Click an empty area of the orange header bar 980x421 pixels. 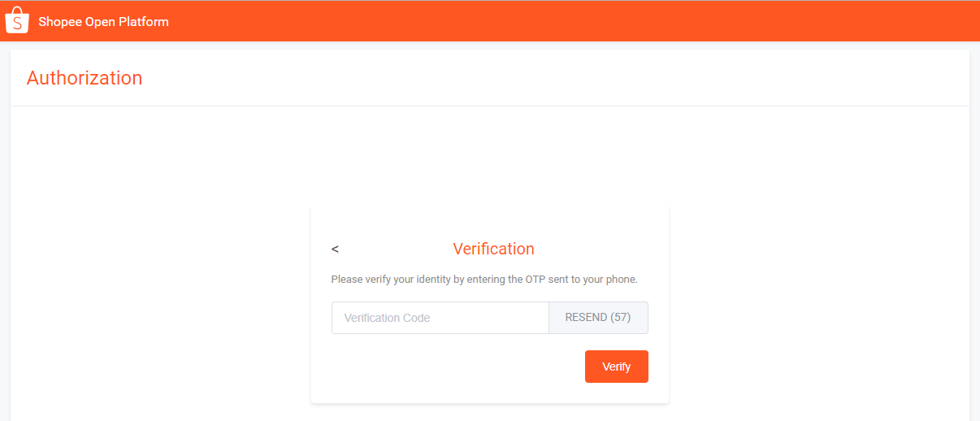click(x=569, y=21)
